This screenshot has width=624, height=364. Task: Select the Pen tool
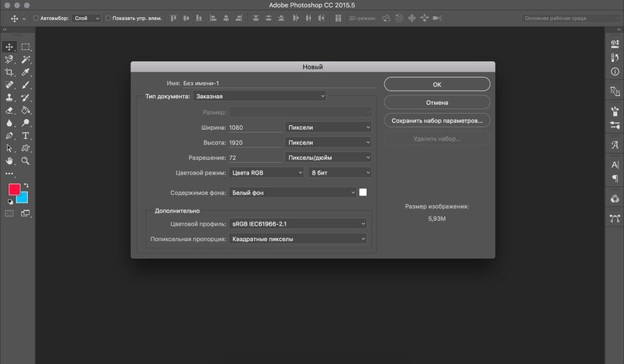(x=9, y=136)
